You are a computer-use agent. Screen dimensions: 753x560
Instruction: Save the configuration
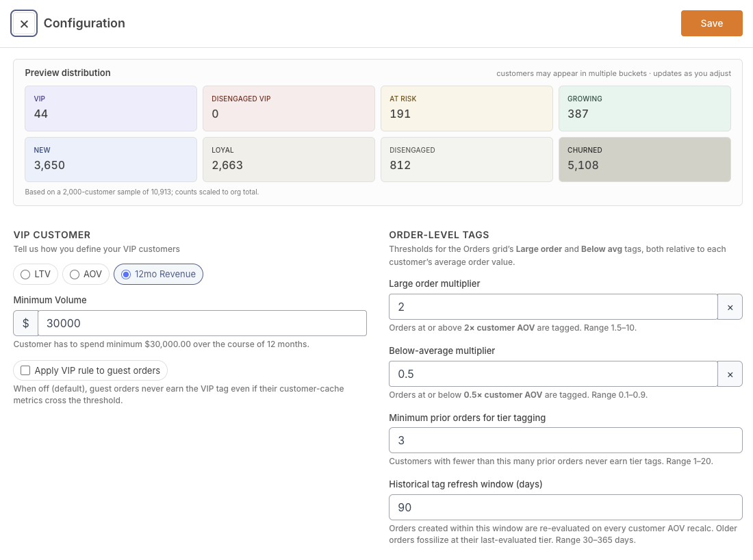[712, 23]
